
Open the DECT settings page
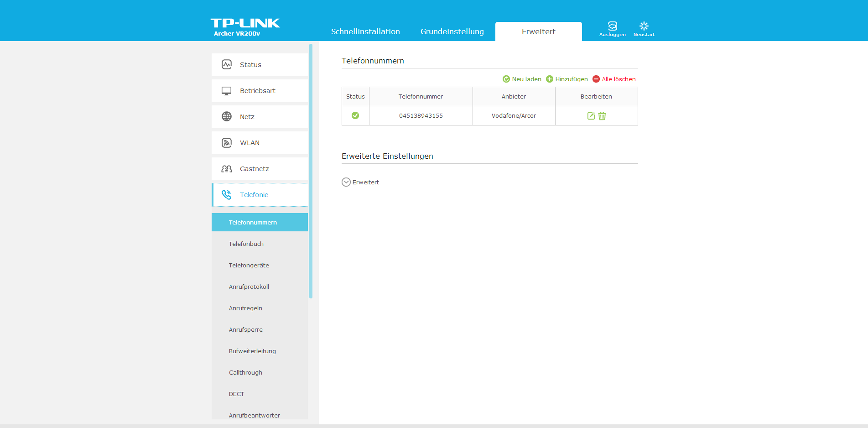[x=236, y=394]
